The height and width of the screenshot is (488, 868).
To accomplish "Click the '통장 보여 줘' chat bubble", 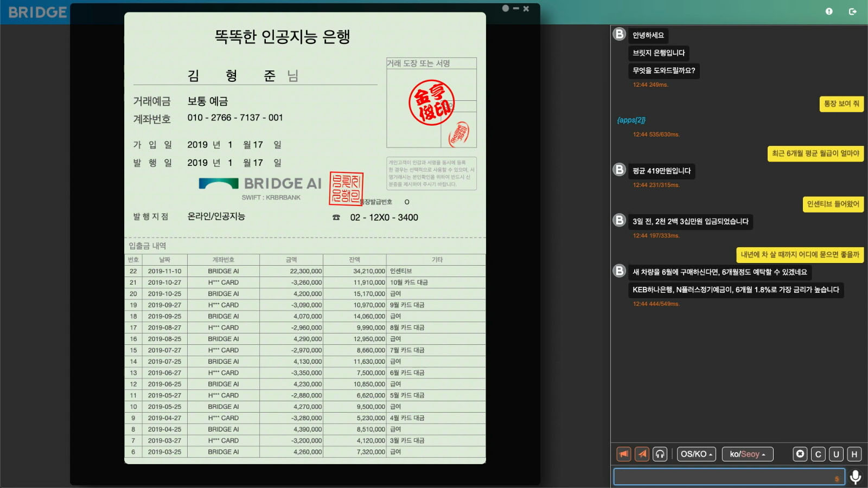I will [841, 104].
